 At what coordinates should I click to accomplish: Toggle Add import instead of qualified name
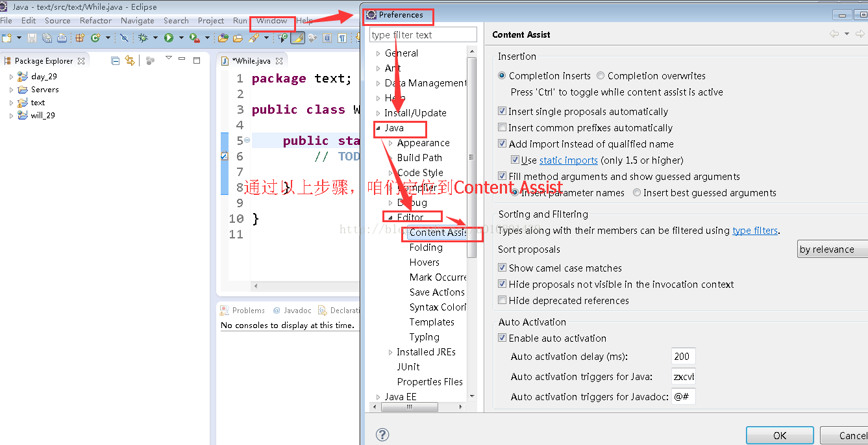(502, 144)
